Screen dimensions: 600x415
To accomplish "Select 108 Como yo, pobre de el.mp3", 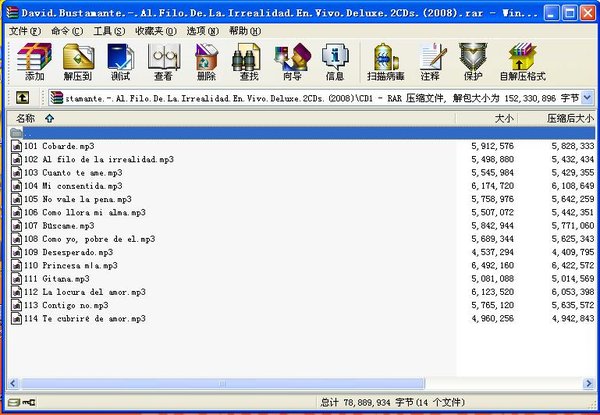I will point(90,239).
